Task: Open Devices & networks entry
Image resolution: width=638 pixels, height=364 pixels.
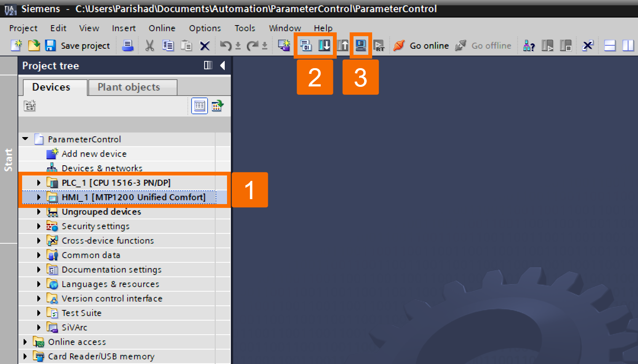Action: 102,168
